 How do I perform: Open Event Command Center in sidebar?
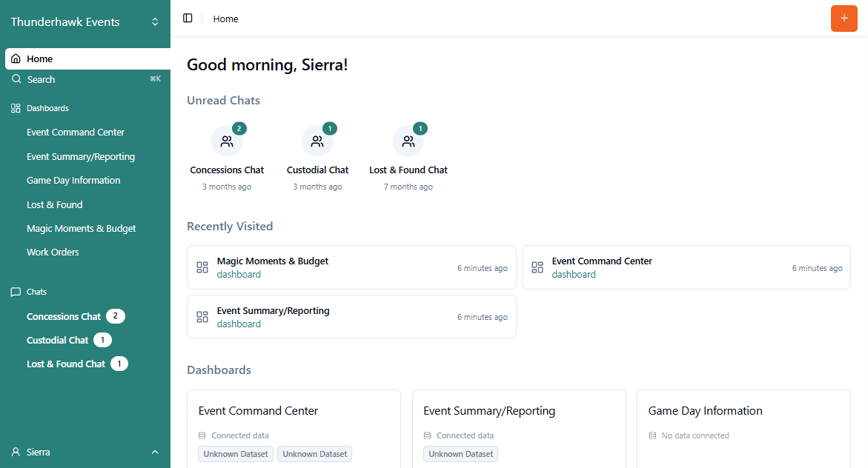pos(76,133)
